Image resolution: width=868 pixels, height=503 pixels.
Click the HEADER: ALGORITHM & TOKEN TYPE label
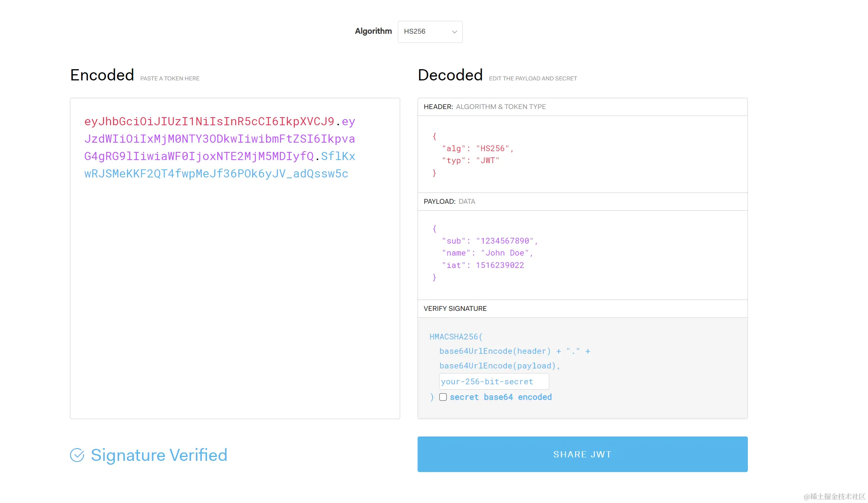tap(484, 107)
